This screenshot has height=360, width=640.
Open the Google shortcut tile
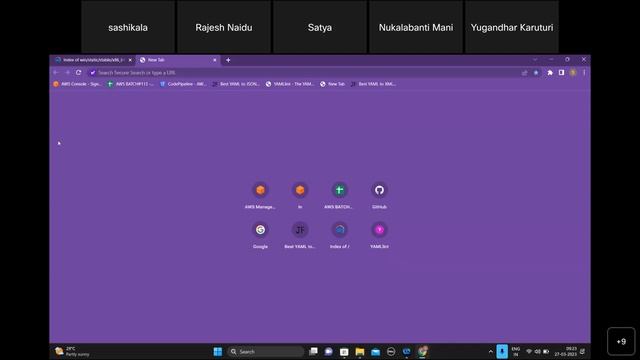[260, 235]
